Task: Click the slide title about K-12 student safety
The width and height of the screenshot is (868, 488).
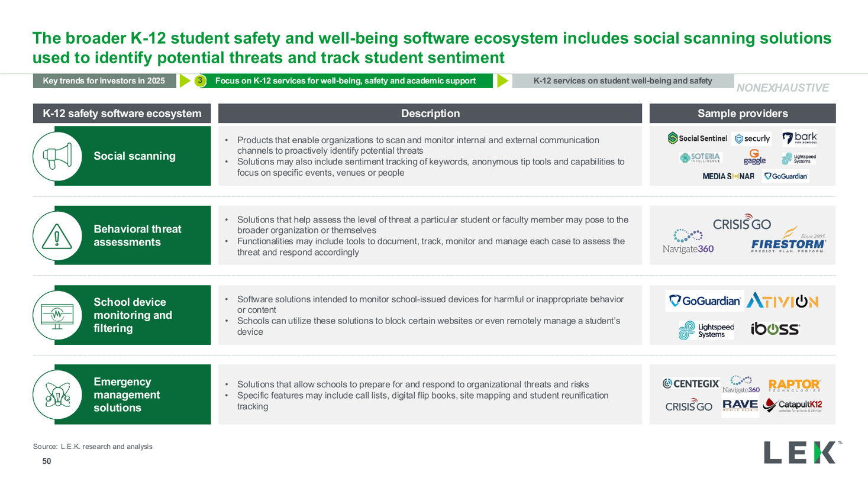Action: pyautogui.click(x=432, y=48)
